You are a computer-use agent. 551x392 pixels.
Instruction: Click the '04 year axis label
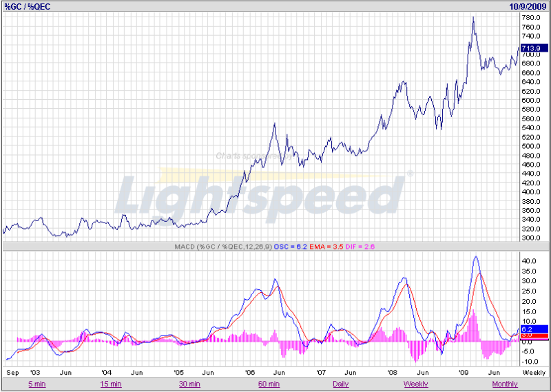coord(107,373)
